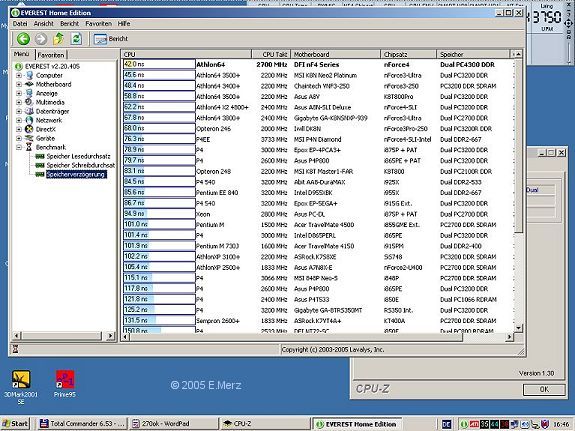Click the results list scroll down arrow
Viewport: 575px width, 431px height.
pyautogui.click(x=518, y=328)
